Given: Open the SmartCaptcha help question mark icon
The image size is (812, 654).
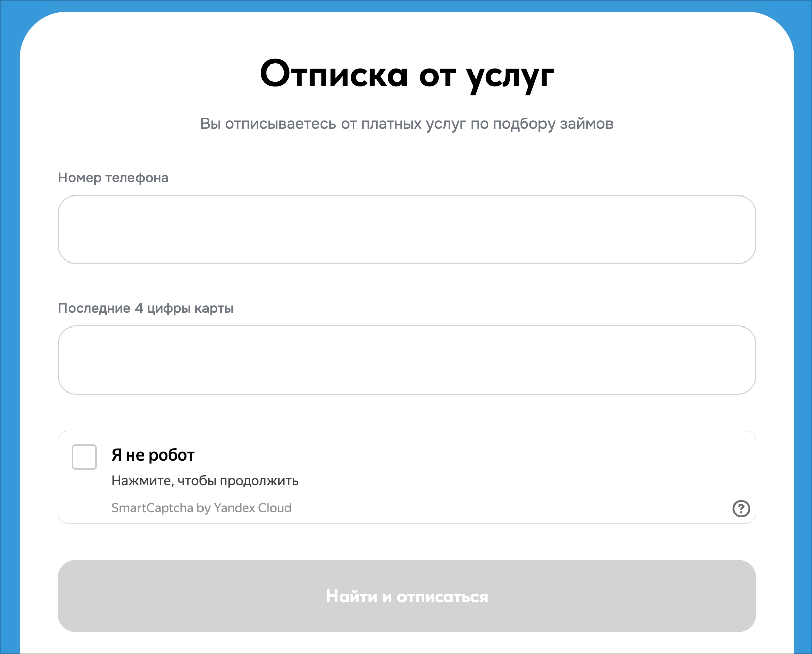Looking at the screenshot, I should [x=740, y=508].
